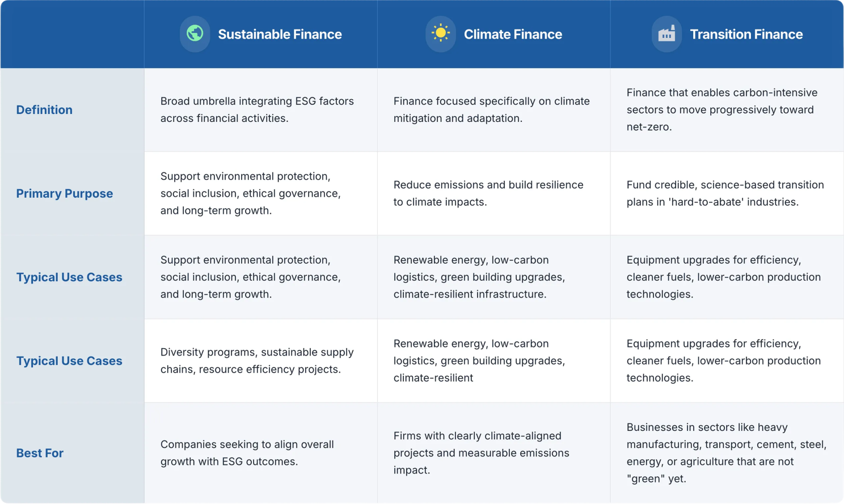Click the factory icon beside Transition Finance

coord(666,34)
